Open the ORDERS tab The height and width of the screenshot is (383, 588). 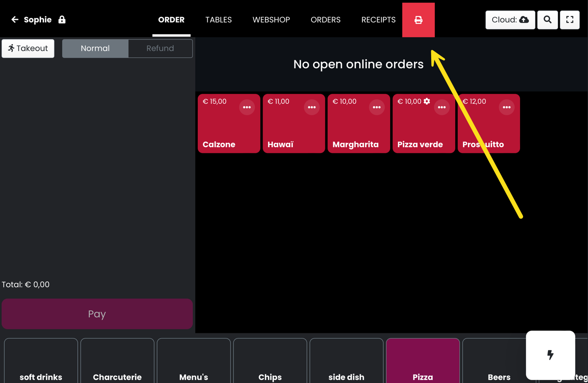[x=325, y=20]
